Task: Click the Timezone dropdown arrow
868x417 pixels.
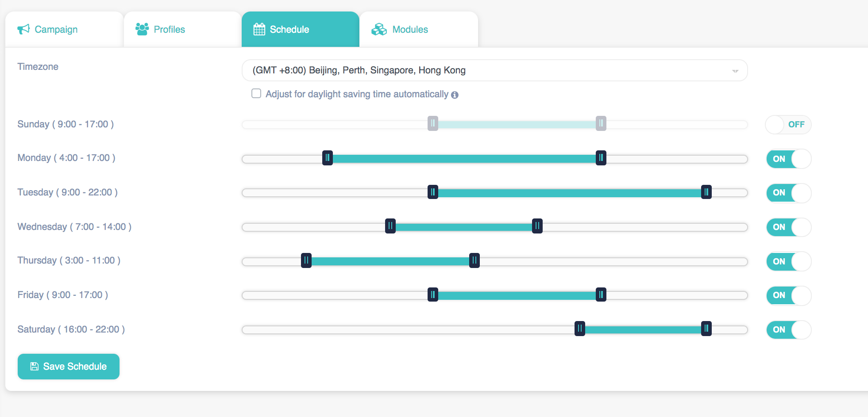Action: (735, 71)
